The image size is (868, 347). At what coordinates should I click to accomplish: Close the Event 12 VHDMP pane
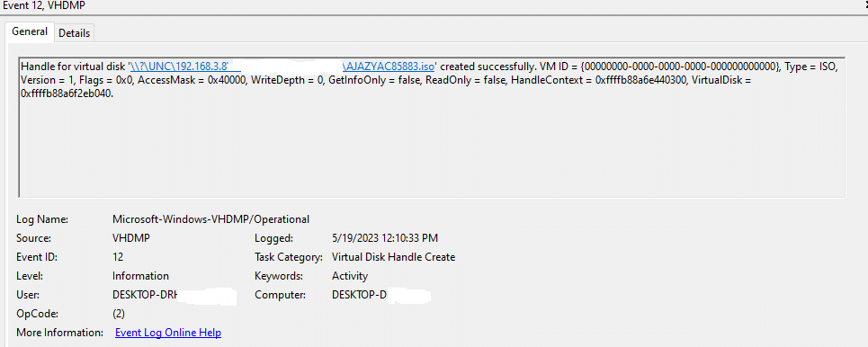point(865,5)
